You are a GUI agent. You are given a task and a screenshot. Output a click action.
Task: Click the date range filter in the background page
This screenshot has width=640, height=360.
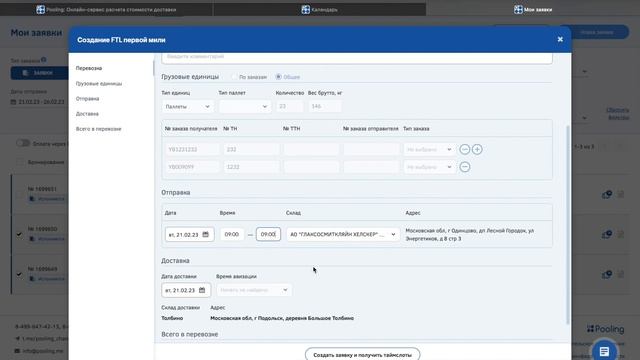pyautogui.click(x=38, y=102)
